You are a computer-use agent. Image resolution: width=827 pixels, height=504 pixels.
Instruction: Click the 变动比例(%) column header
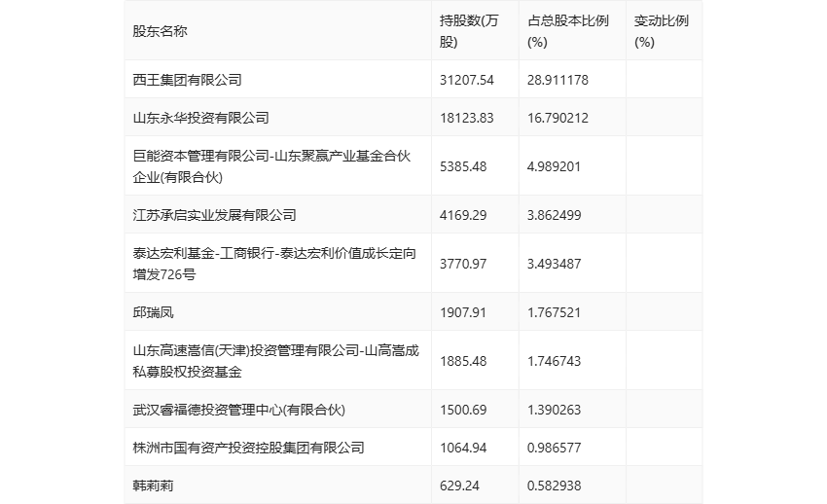tap(661, 32)
